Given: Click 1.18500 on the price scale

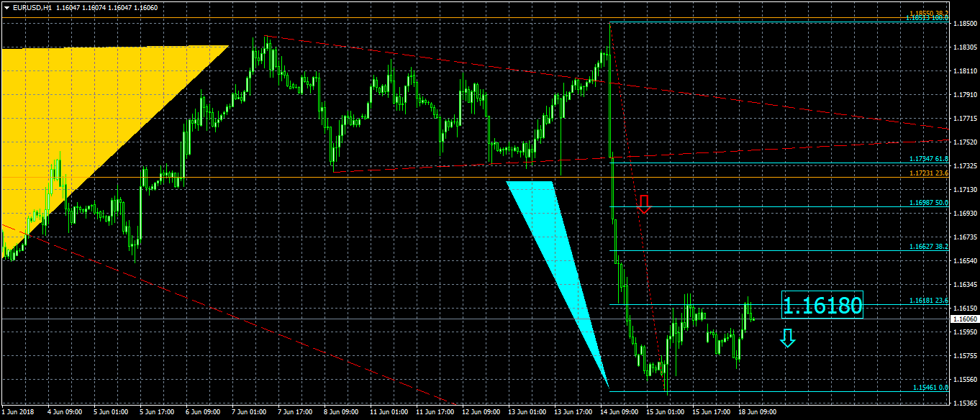Looking at the screenshot, I should [x=964, y=24].
